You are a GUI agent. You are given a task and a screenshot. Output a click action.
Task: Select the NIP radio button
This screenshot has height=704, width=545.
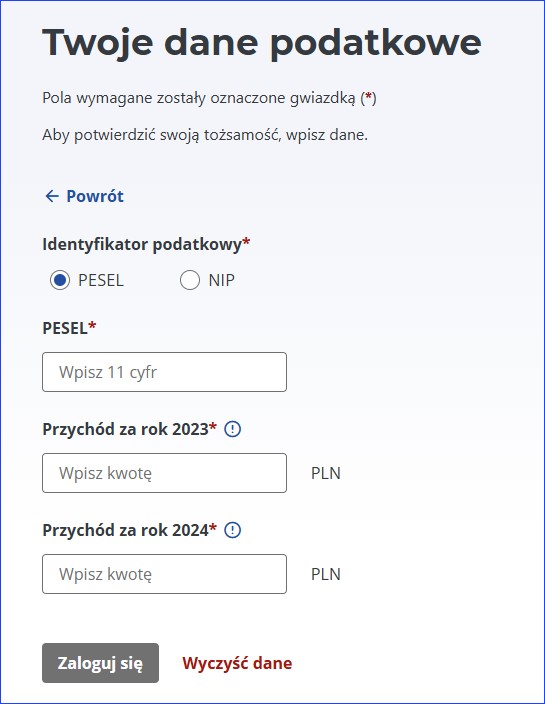pos(190,280)
